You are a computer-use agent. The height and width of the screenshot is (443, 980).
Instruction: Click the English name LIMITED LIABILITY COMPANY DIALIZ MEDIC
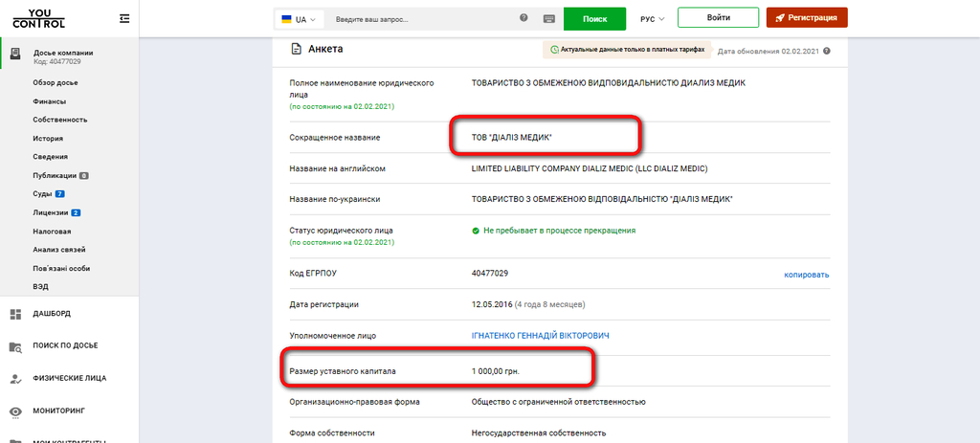(590, 168)
